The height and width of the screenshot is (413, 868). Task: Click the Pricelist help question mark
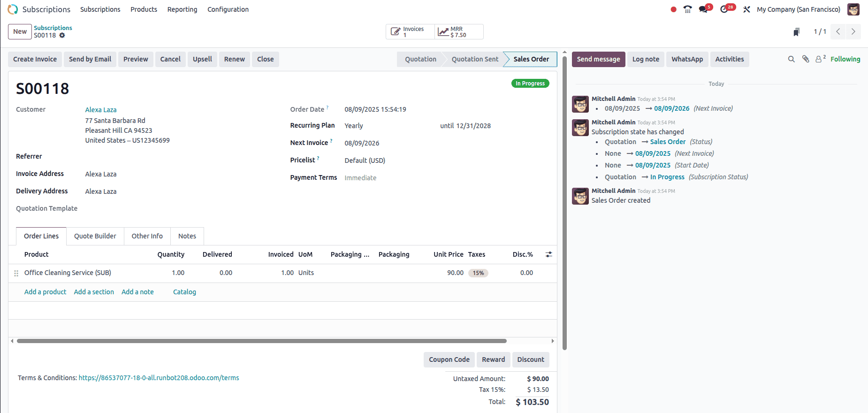tap(318, 158)
